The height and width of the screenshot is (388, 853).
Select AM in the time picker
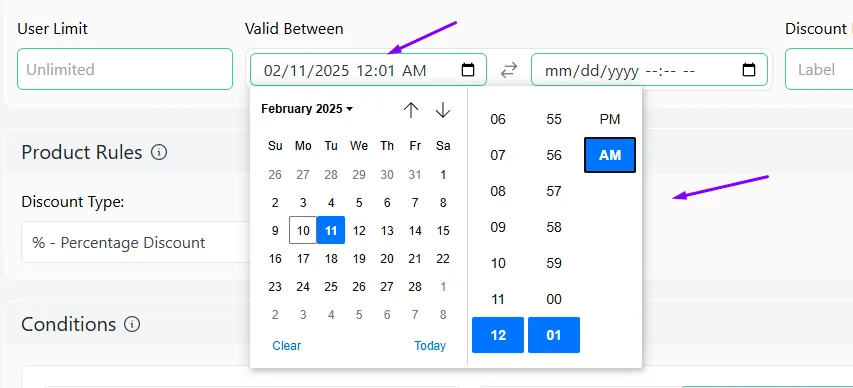610,155
